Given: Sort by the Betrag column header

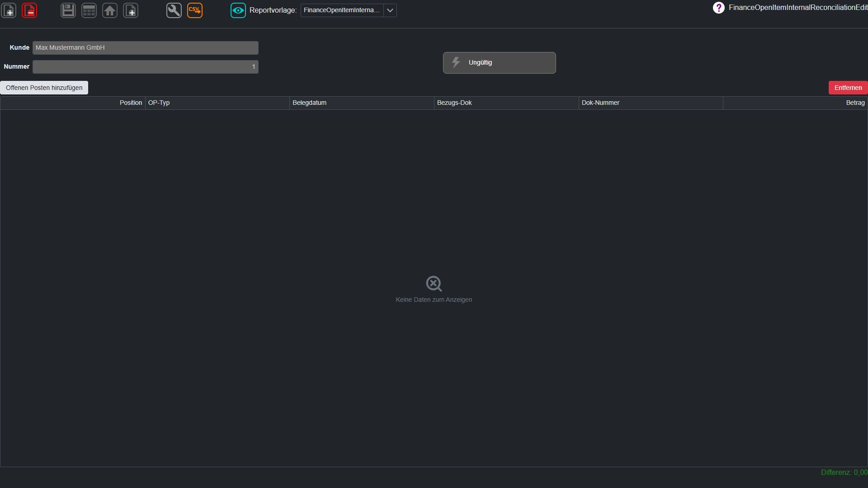Looking at the screenshot, I should [795, 103].
